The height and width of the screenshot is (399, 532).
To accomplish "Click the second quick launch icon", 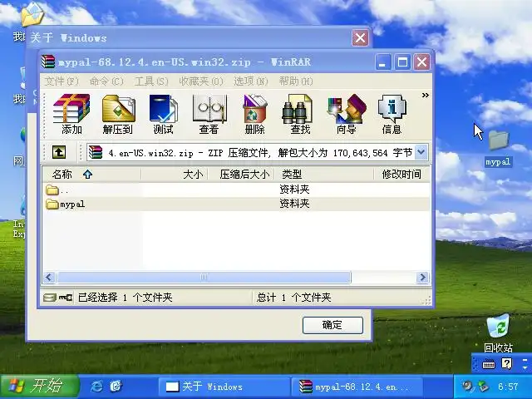I will pos(116,386).
